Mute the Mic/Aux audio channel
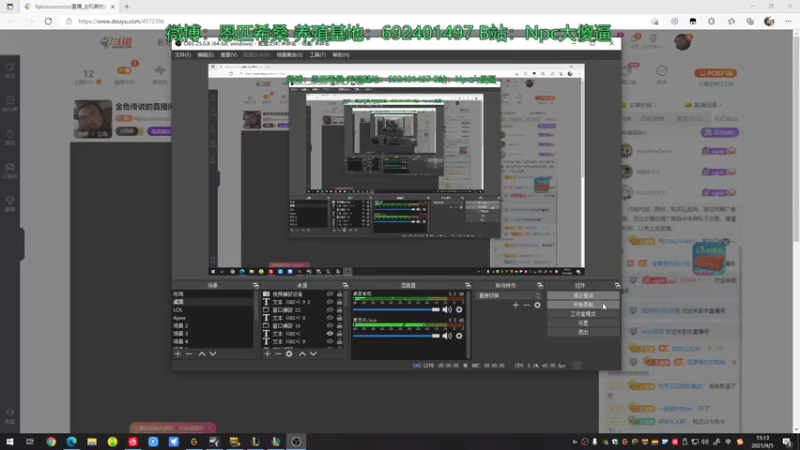Screen dimensions: 800x450 [x=447, y=336]
